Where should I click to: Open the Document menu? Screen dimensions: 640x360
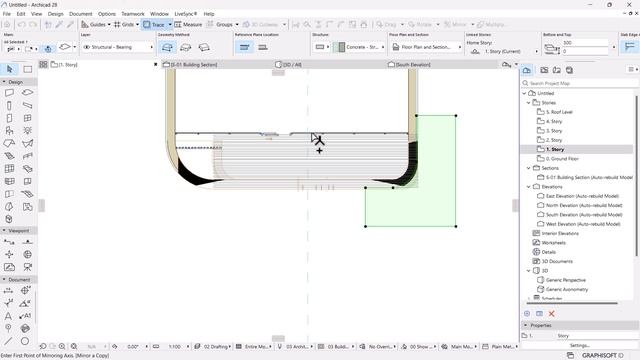click(80, 14)
